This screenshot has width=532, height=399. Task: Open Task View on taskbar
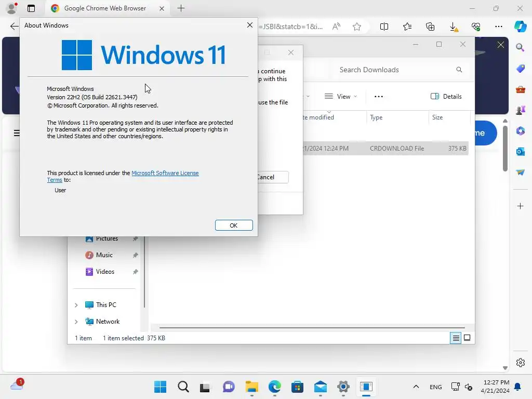coord(206,387)
